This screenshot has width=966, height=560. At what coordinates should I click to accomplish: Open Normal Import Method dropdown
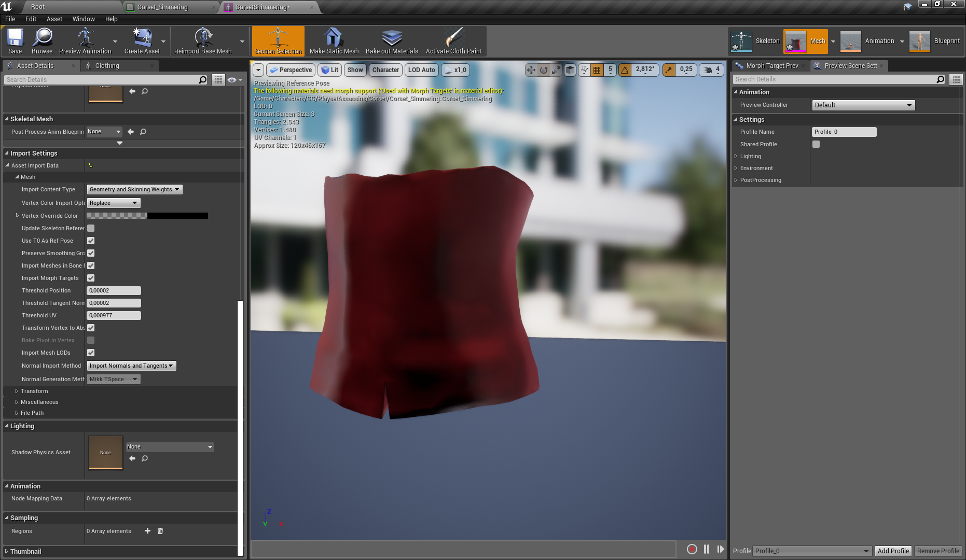[x=131, y=366]
